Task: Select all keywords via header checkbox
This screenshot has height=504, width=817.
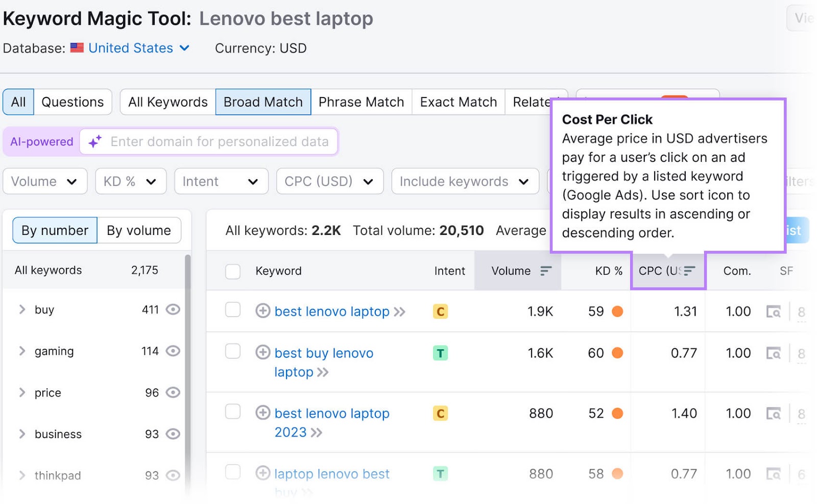Action: point(233,271)
